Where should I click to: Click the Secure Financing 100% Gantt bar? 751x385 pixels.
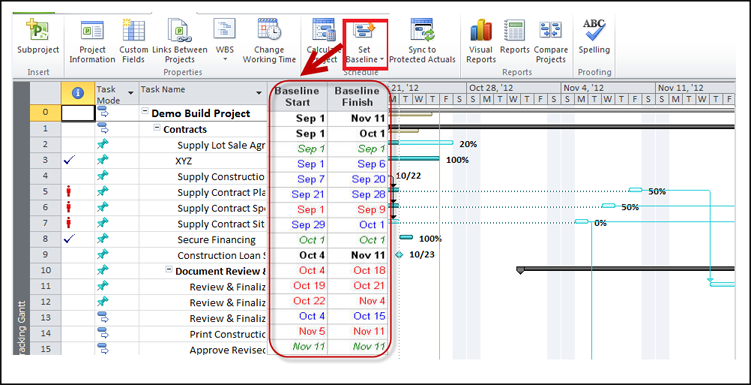pos(406,237)
